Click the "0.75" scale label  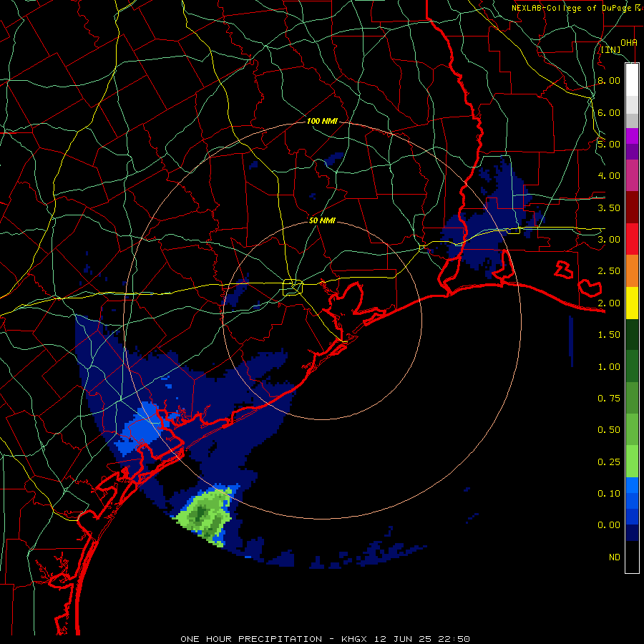tap(609, 399)
